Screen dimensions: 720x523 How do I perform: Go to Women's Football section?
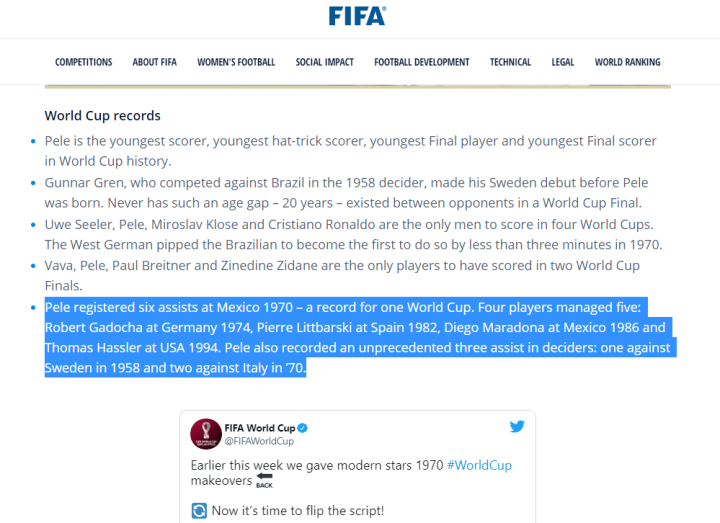click(236, 62)
